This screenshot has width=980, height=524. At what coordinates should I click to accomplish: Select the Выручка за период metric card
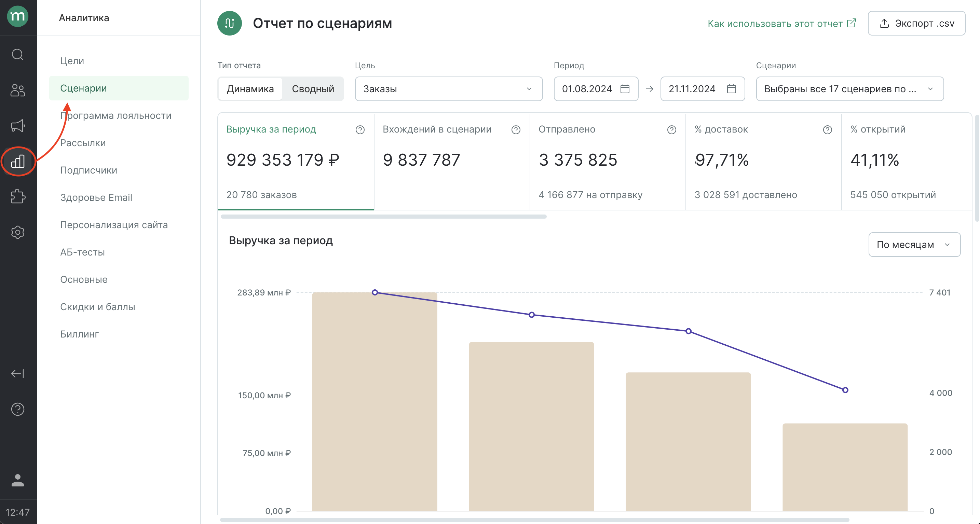pos(296,162)
